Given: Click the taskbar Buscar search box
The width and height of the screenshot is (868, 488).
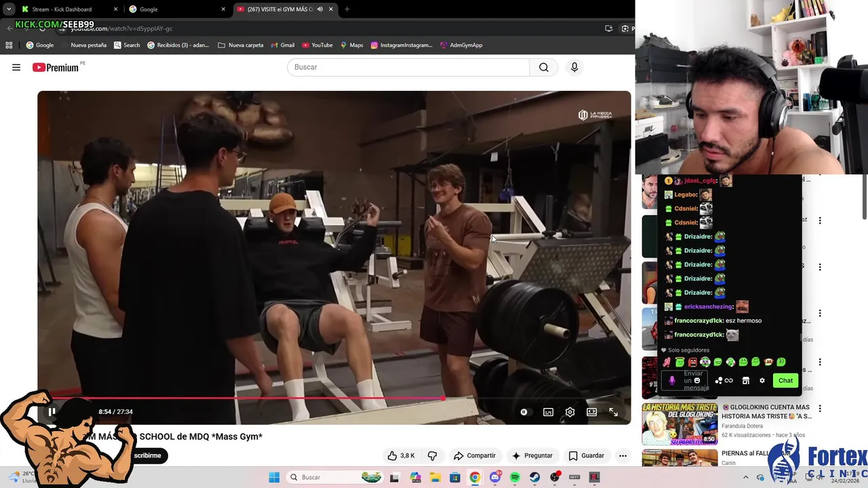Looking at the screenshot, I should [336, 477].
